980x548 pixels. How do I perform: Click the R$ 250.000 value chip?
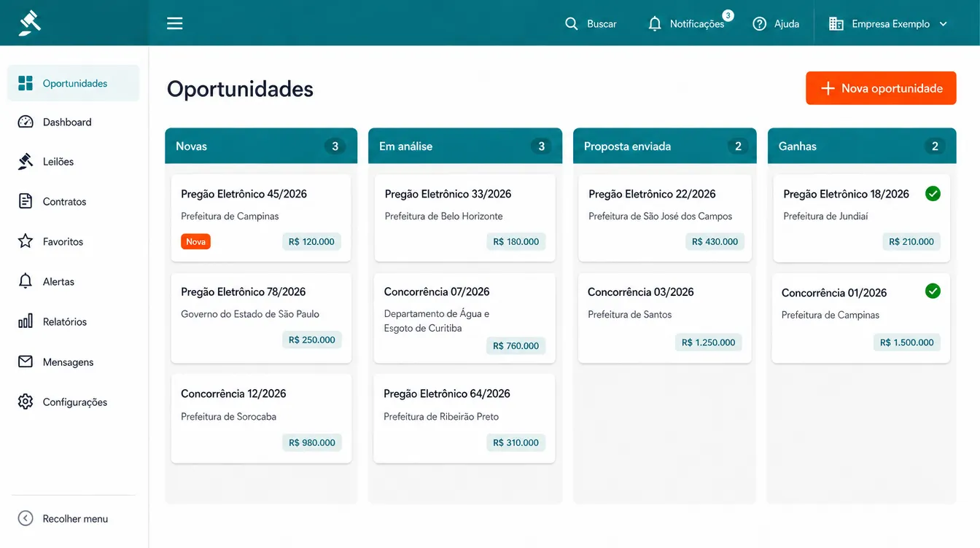click(312, 340)
